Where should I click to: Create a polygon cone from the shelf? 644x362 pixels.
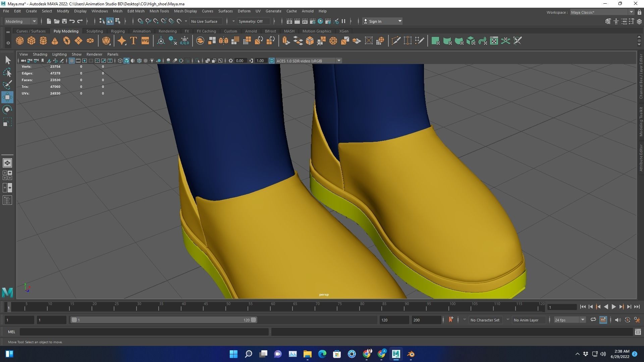pos(55,41)
